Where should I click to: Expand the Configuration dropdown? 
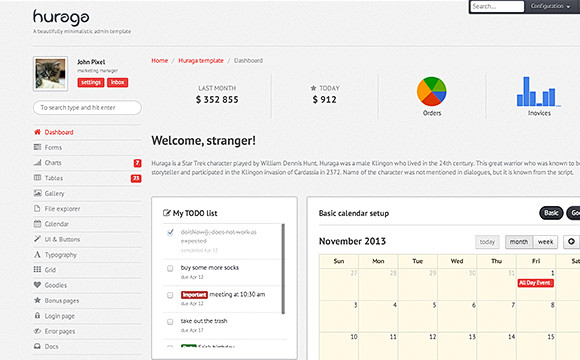click(550, 6)
